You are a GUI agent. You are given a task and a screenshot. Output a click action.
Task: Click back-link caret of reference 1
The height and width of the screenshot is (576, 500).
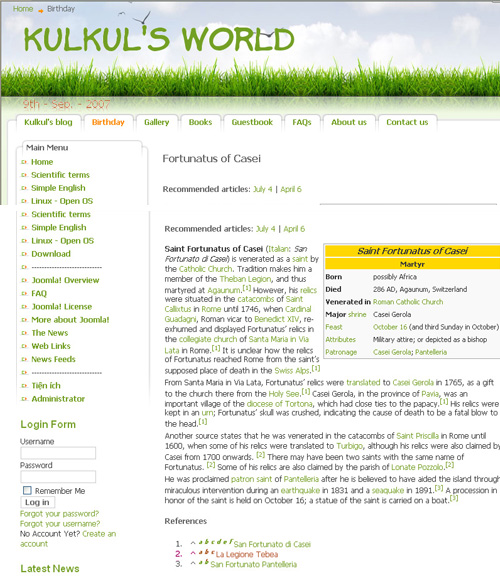click(193, 543)
